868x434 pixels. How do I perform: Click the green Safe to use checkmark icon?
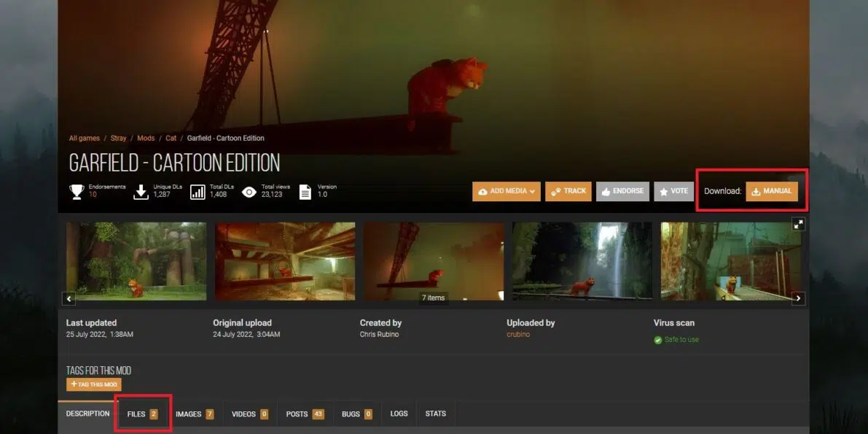[657, 340]
